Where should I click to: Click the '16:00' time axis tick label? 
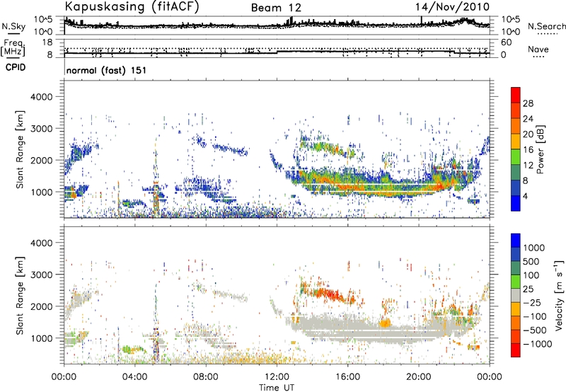pos(347,377)
